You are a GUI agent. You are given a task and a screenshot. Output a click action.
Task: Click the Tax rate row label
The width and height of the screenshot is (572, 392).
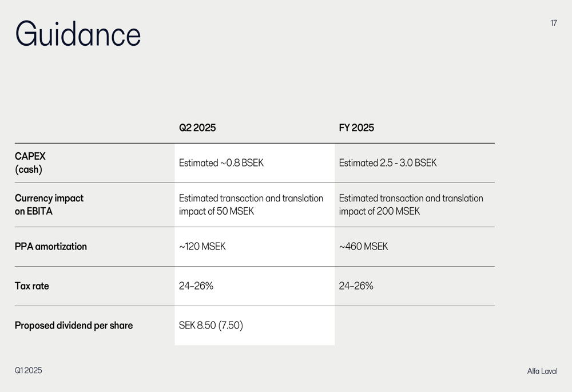click(32, 286)
